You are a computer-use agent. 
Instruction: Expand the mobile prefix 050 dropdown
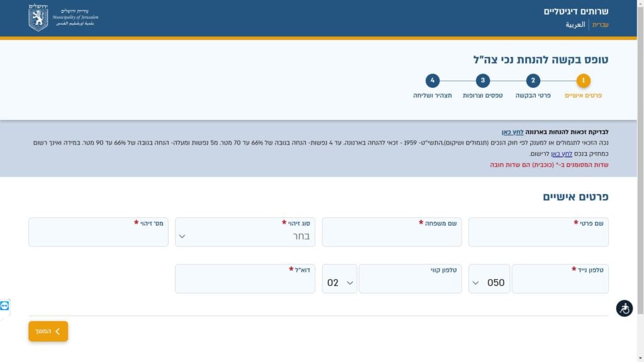(x=489, y=282)
